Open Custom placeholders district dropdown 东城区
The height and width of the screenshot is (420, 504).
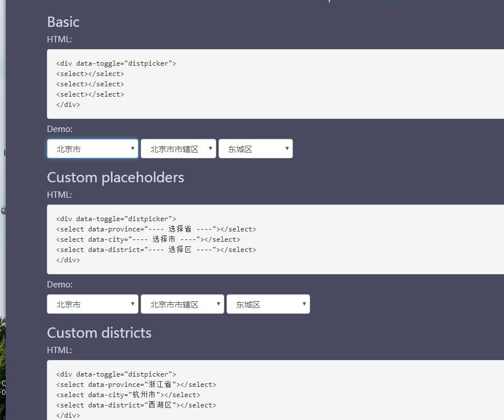[x=268, y=305]
